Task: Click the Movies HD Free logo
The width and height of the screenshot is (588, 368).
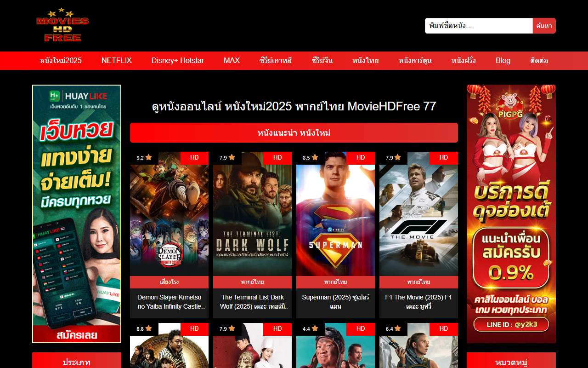Action: point(62,25)
